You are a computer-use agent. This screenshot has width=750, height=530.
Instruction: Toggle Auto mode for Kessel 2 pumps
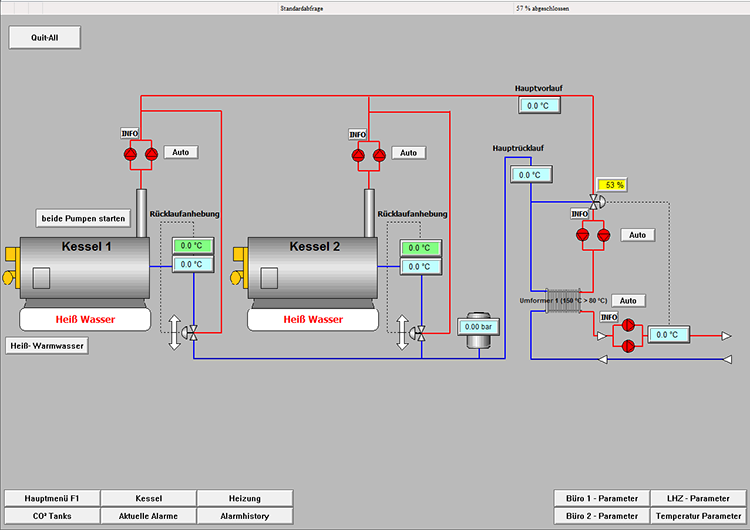(409, 153)
